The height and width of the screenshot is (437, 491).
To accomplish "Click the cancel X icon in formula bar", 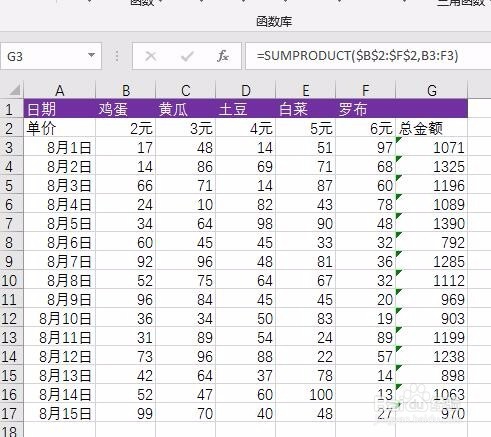I will coord(151,56).
